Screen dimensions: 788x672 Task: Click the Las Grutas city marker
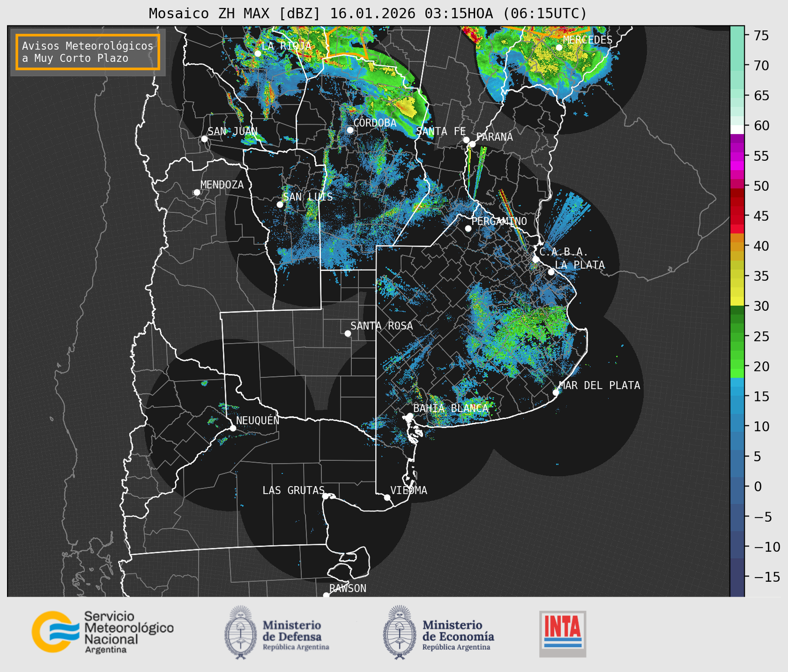tap(326, 496)
